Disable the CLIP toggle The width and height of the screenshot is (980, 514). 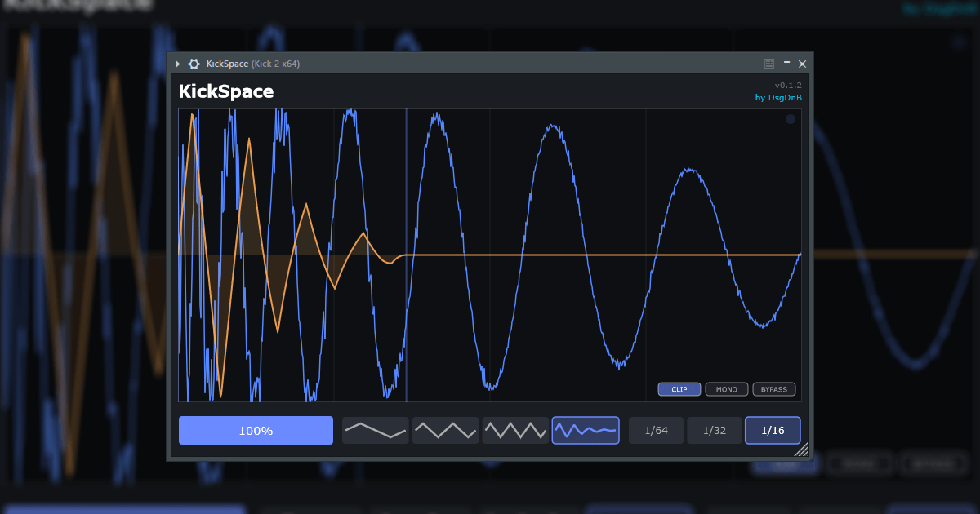tap(679, 389)
